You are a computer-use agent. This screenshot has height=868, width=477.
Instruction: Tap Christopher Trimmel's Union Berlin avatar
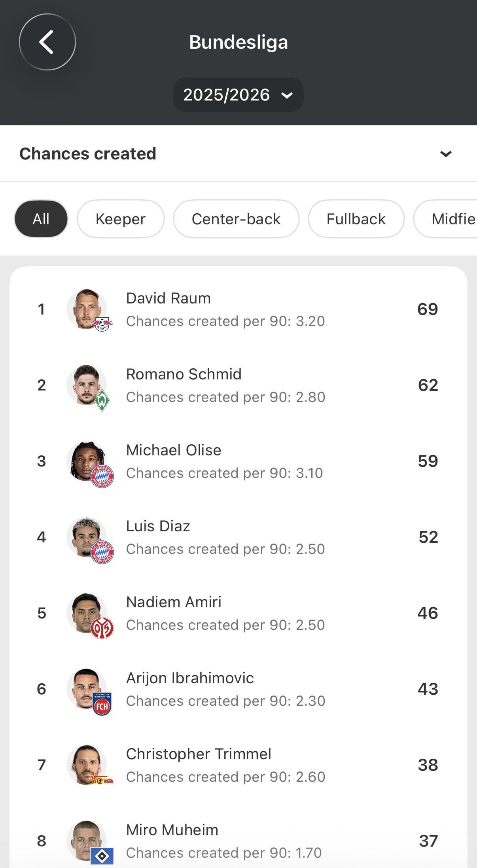pyautogui.click(x=87, y=765)
